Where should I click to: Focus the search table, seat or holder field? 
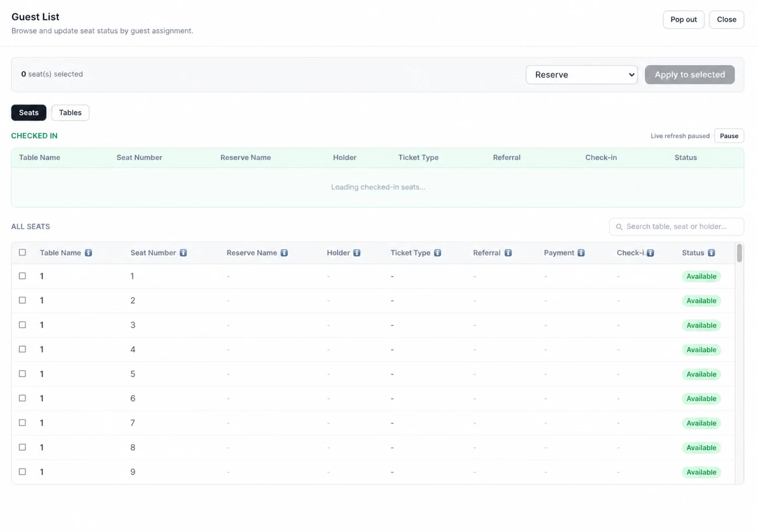click(677, 227)
